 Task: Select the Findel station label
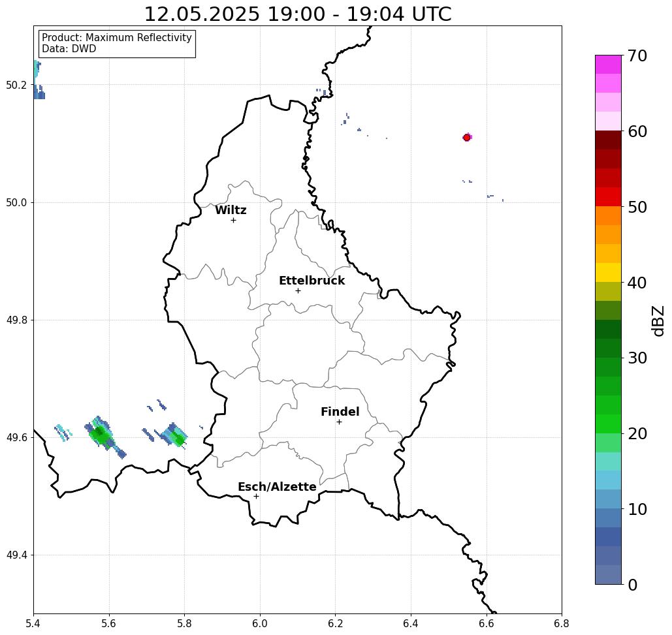[340, 412]
